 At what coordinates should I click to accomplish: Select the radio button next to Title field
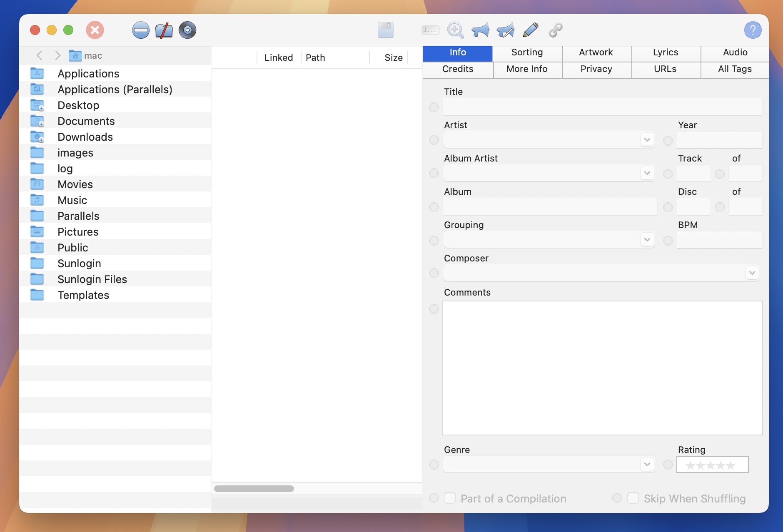point(434,107)
